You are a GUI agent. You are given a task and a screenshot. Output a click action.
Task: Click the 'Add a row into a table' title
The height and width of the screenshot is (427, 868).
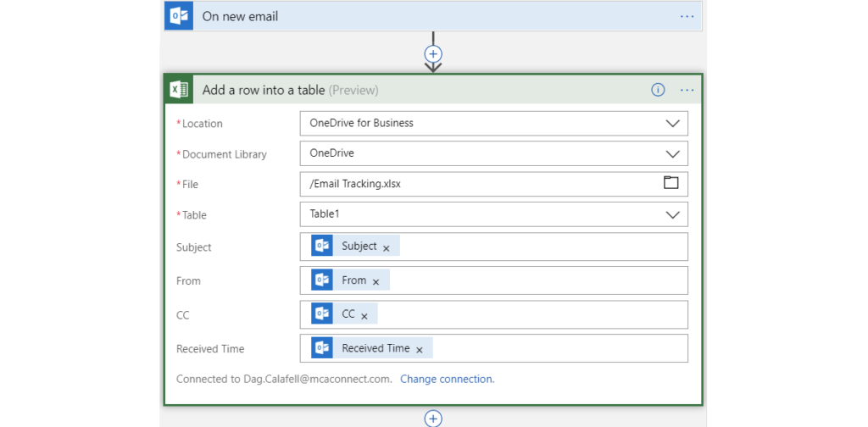[264, 90]
